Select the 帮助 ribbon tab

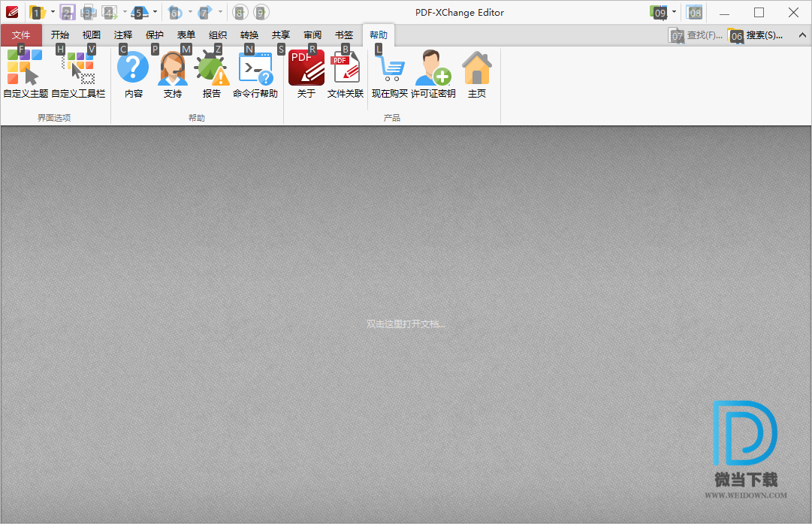tap(379, 35)
